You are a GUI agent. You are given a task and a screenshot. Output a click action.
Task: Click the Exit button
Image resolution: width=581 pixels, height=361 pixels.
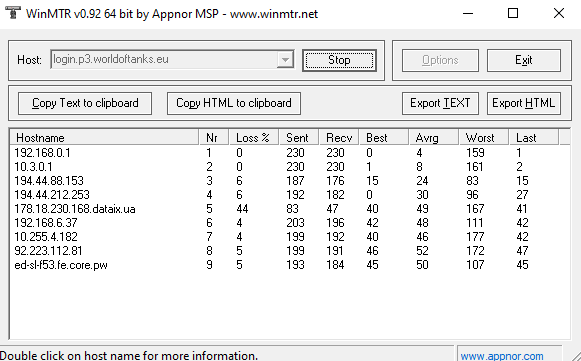tap(524, 60)
